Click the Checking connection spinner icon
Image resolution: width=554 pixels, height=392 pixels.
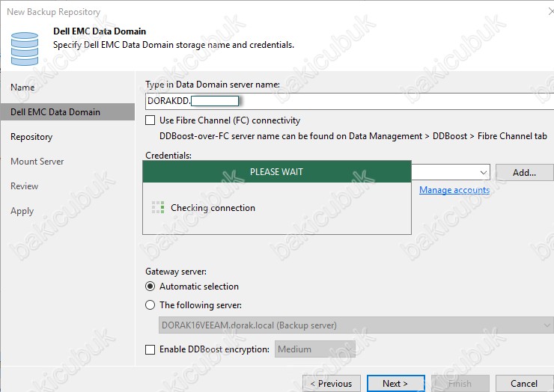pos(158,207)
